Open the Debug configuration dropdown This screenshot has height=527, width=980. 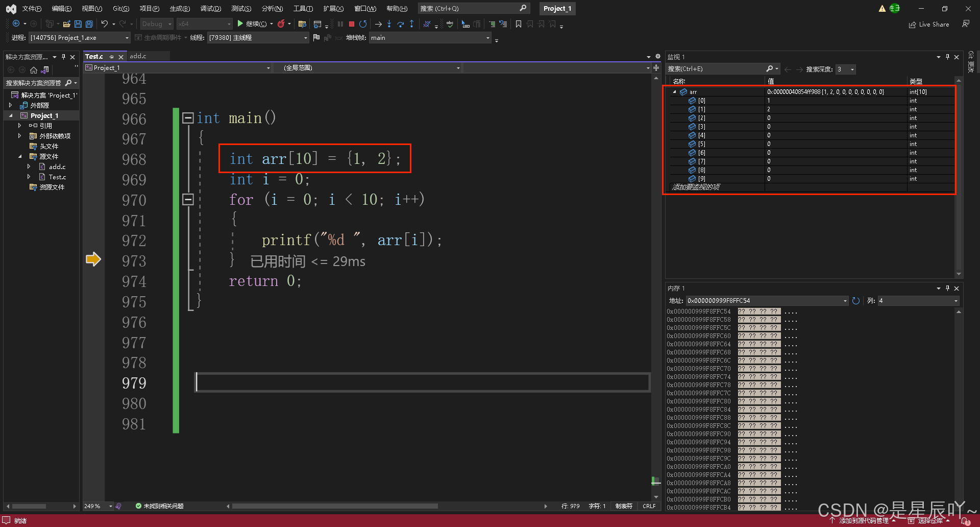tap(157, 23)
